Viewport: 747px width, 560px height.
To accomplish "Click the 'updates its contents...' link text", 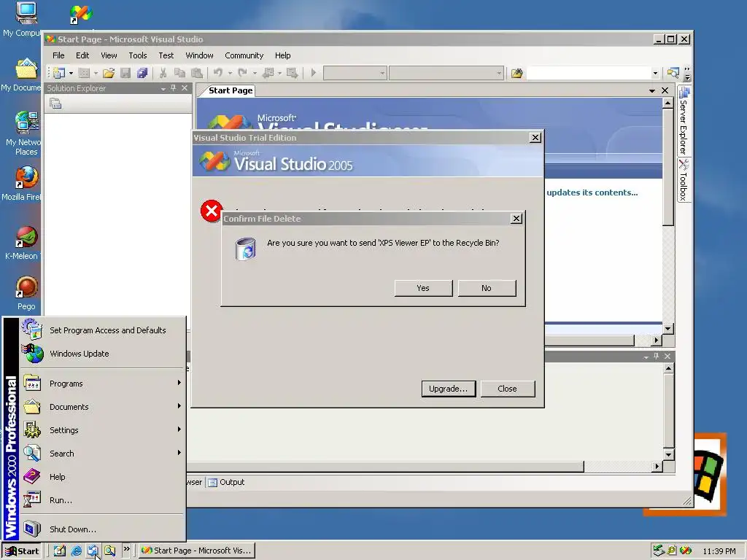I will click(592, 192).
